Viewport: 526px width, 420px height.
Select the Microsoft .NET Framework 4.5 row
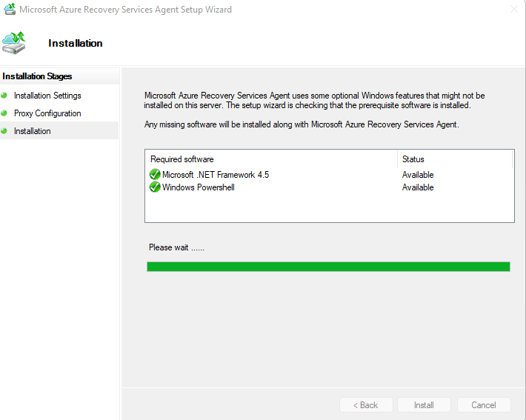[330, 175]
